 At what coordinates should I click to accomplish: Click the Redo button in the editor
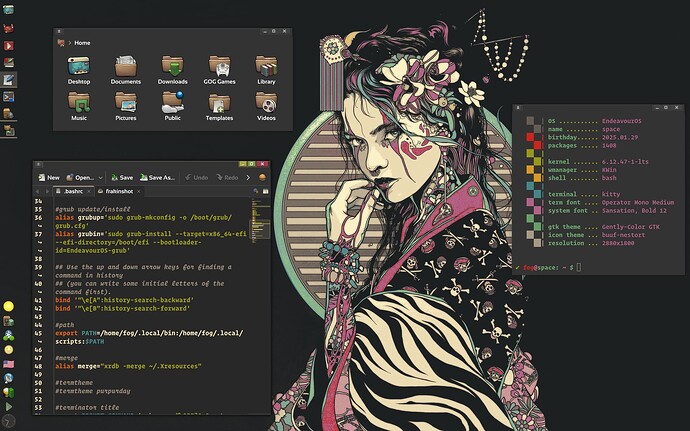tap(227, 177)
